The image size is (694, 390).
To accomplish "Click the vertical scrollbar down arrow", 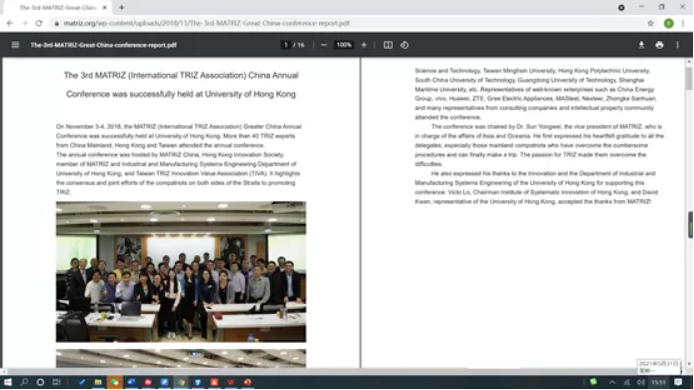I will click(x=689, y=364).
